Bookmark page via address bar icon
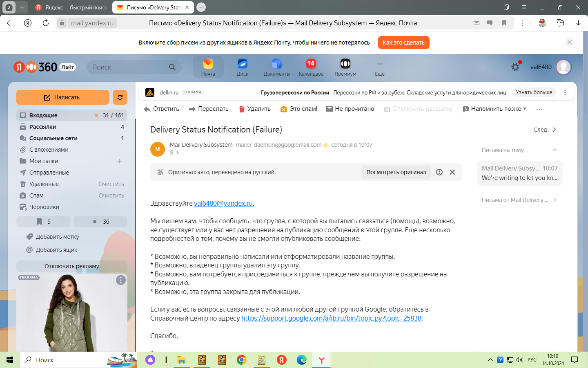This screenshot has height=368, width=588. pyautogui.click(x=504, y=23)
